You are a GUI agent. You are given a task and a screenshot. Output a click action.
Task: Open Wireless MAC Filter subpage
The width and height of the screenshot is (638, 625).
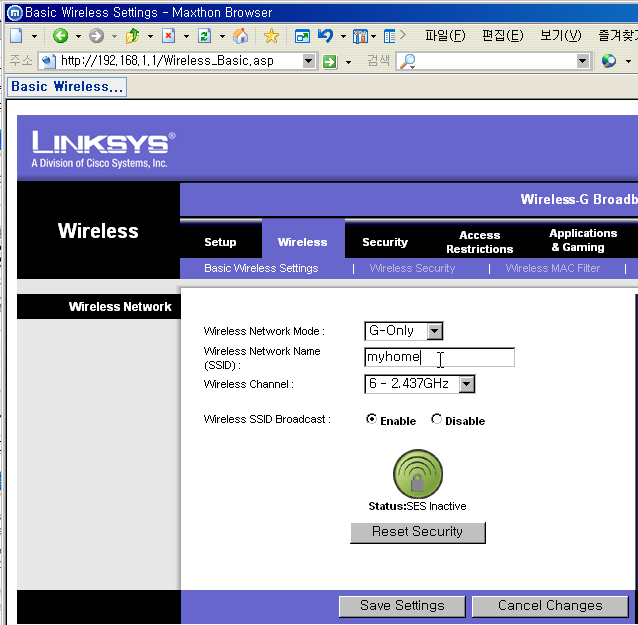tap(553, 268)
